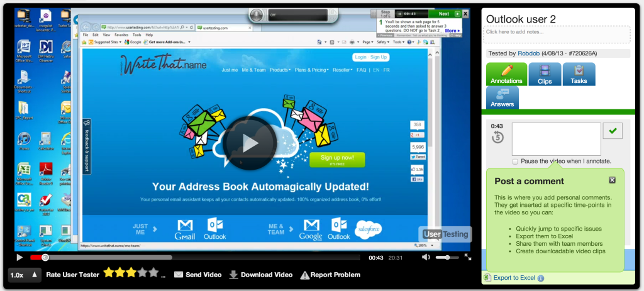The width and height of the screenshot is (644, 291).
Task: Click into the annotation comment box
Action: (556, 139)
